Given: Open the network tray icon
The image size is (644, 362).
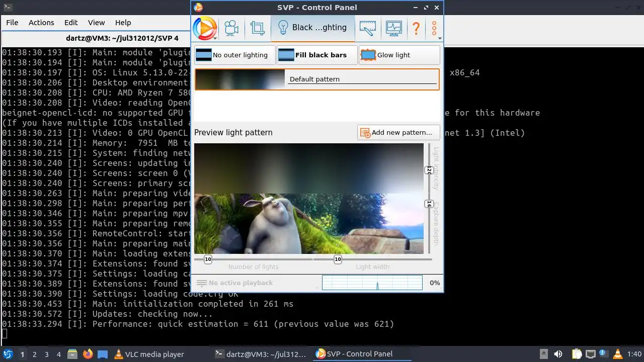Looking at the screenshot, I should tap(590, 354).
